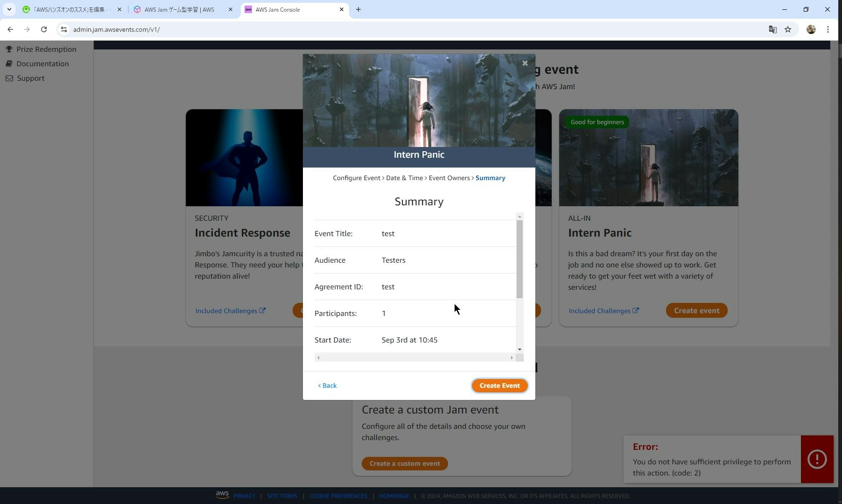Open the Date & Time step
Viewport: 842px width, 504px height.
404,178
